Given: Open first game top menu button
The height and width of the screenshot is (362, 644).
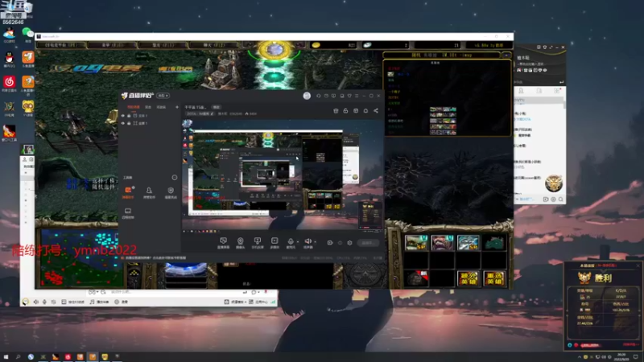Looking at the screenshot, I should click(61, 45).
